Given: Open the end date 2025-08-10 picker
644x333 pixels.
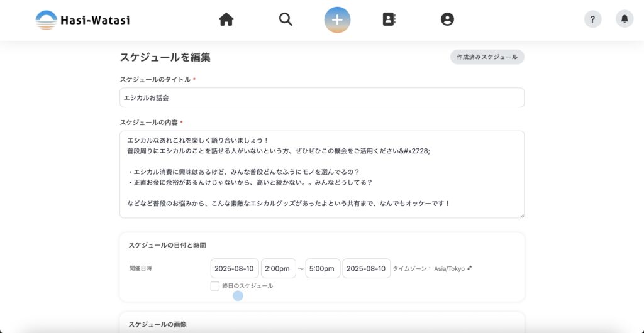Looking at the screenshot, I should pos(366,268).
